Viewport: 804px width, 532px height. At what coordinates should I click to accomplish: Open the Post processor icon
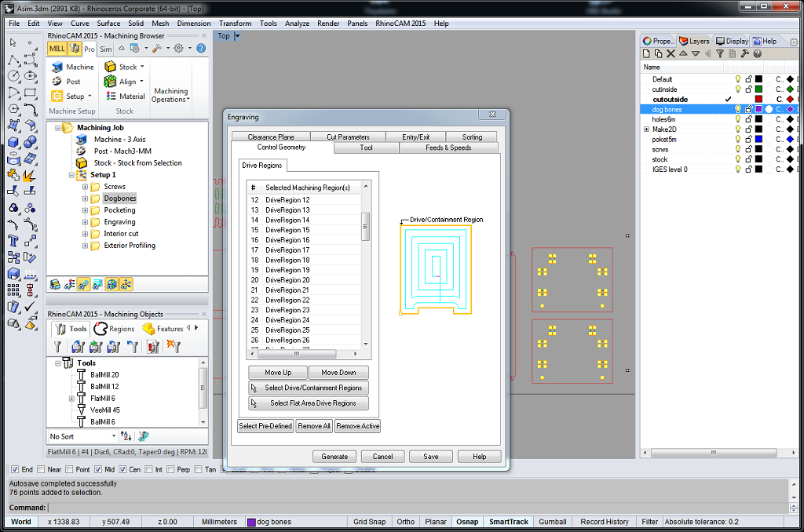(x=57, y=82)
